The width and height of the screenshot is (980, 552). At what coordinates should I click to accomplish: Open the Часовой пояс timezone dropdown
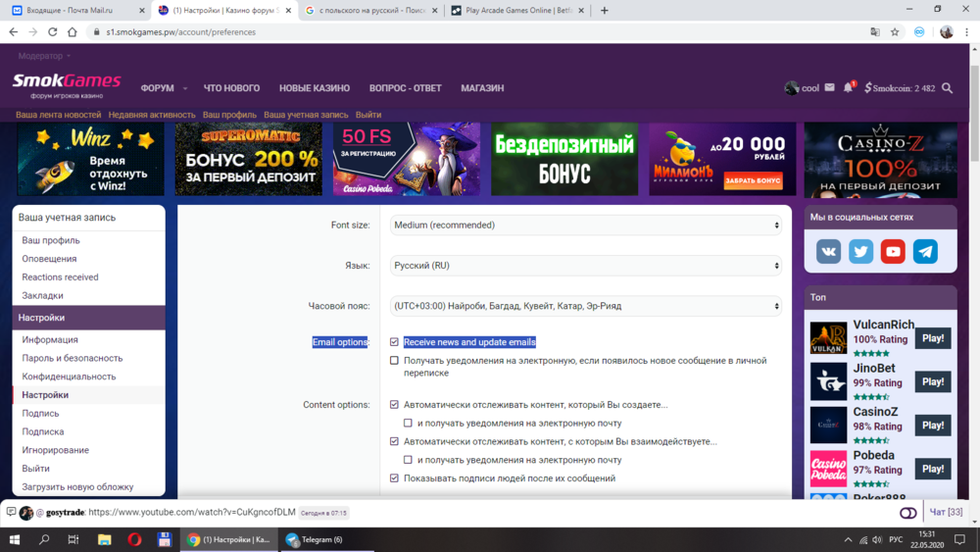pos(586,306)
